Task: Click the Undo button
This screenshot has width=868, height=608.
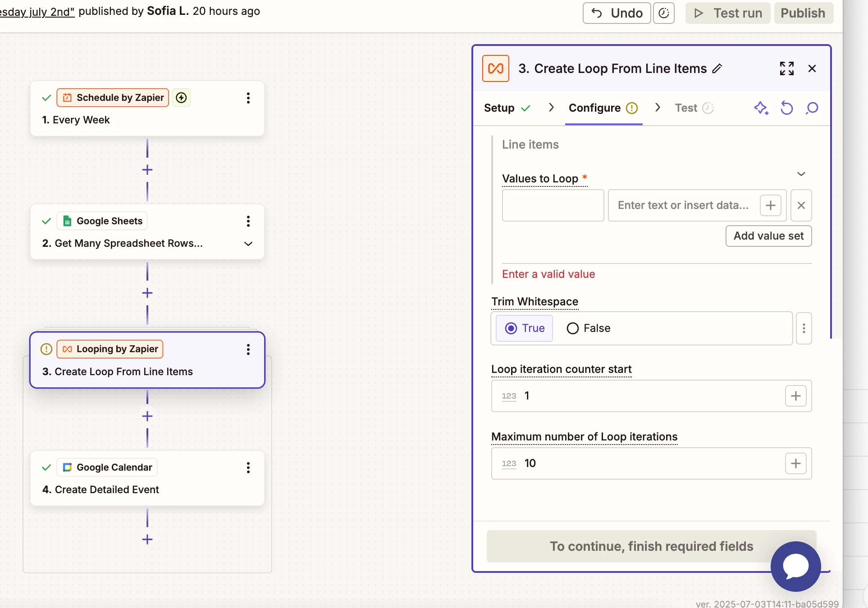Action: pyautogui.click(x=617, y=13)
